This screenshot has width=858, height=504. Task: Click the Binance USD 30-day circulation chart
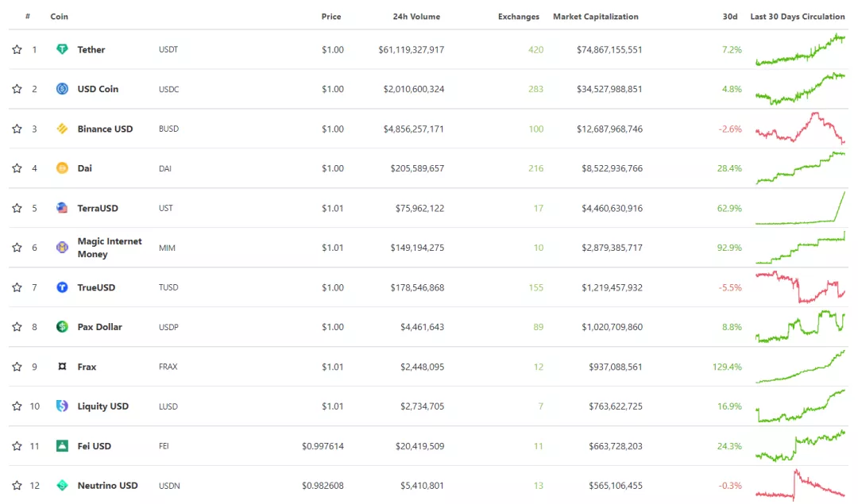point(800,129)
